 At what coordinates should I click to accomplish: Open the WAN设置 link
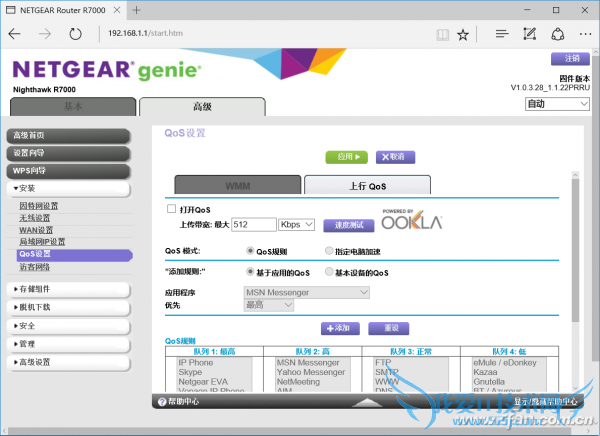[x=36, y=230]
